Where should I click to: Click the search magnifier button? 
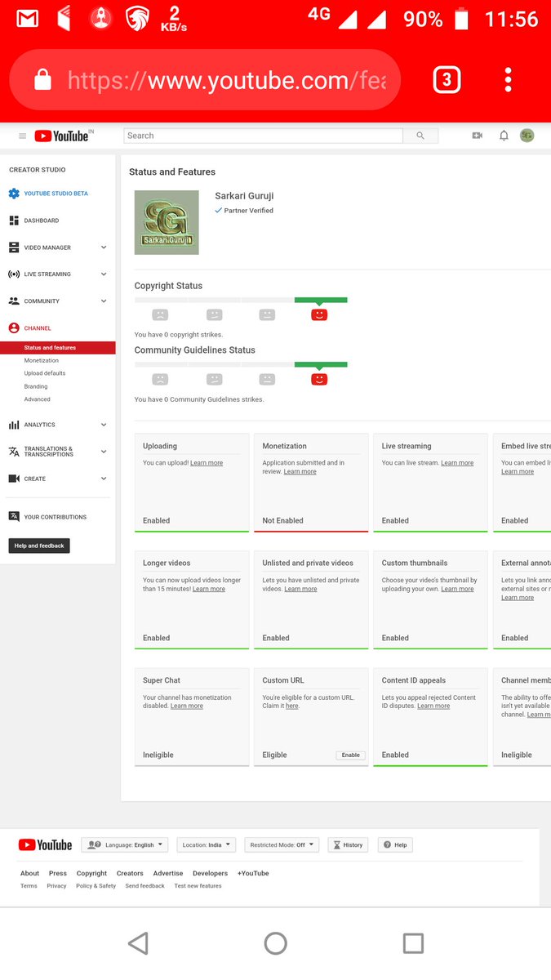point(420,136)
